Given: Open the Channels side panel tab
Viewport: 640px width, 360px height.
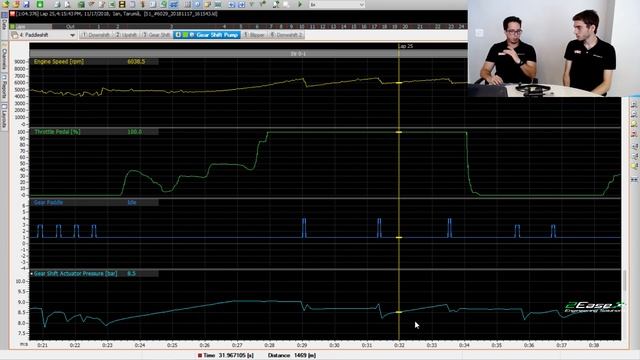Looking at the screenshot, I should (x=4, y=56).
